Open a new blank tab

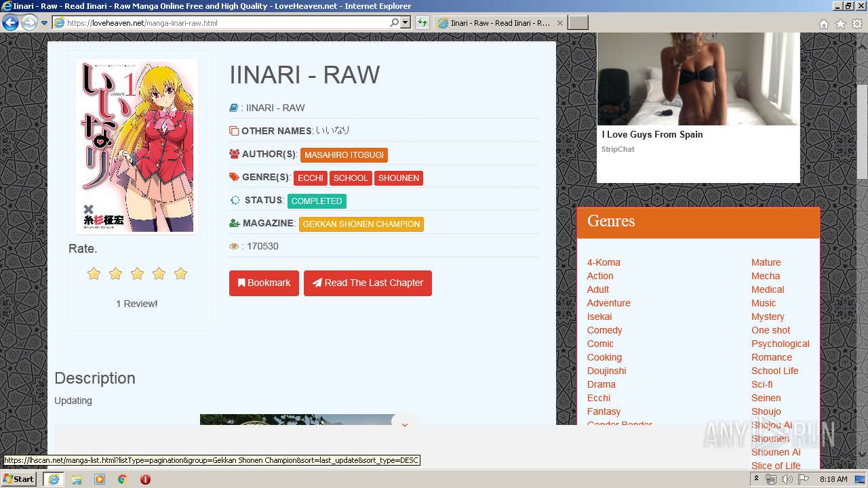578,22
